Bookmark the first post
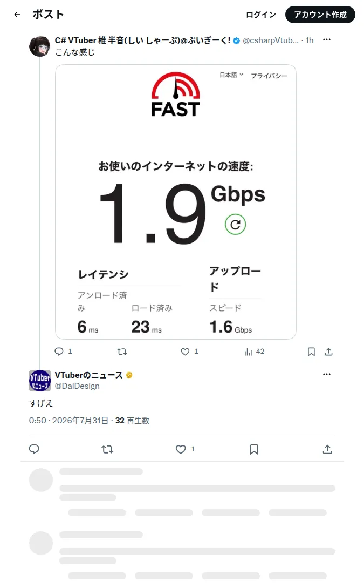Screen dimensions: 364x588 [x=311, y=352]
